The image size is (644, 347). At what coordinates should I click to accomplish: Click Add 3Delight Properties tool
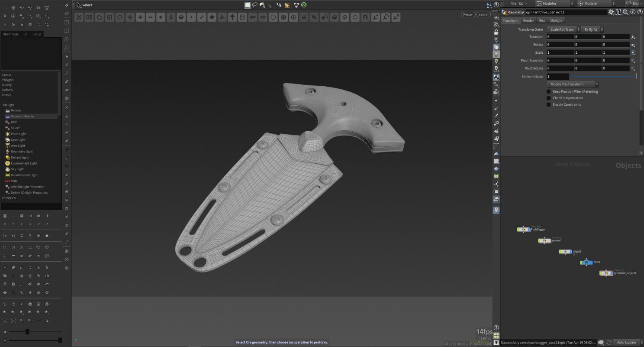click(x=25, y=187)
